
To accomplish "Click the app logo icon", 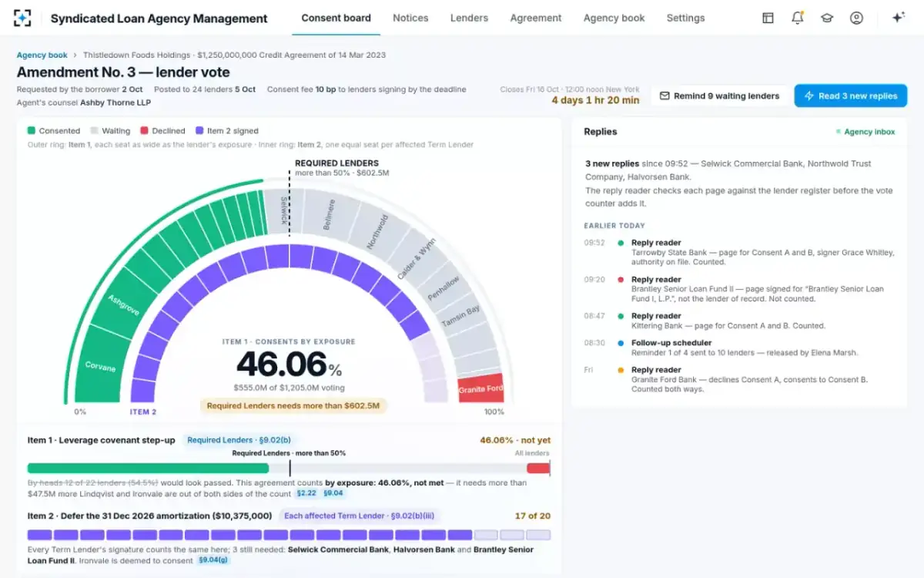I will (22, 18).
